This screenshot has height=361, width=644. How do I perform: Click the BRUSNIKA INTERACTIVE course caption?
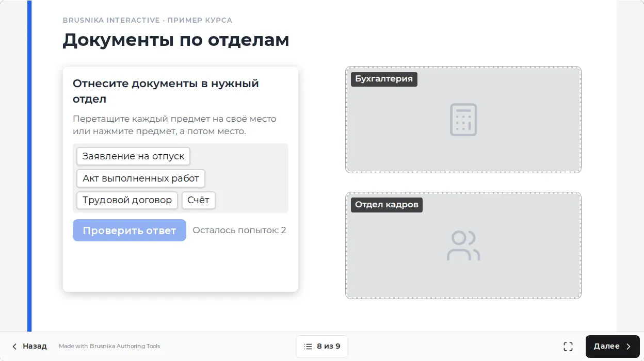pos(148,21)
